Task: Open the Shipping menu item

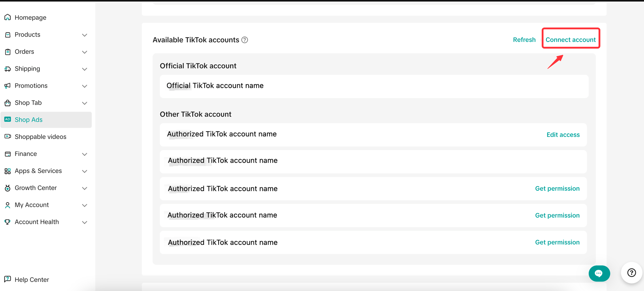Action: (x=27, y=69)
